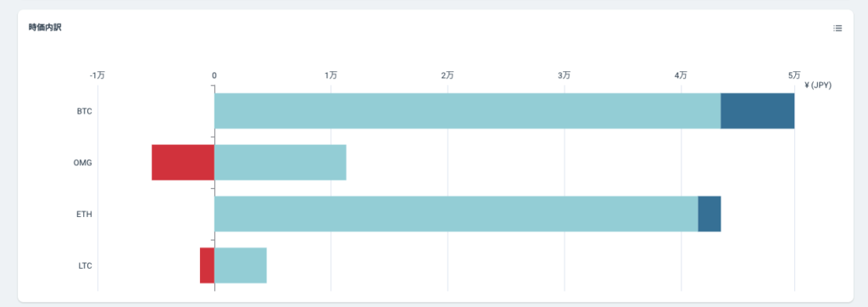Image resolution: width=868 pixels, height=307 pixels.
Task: Click the OMG light blue bar
Action: click(280, 162)
